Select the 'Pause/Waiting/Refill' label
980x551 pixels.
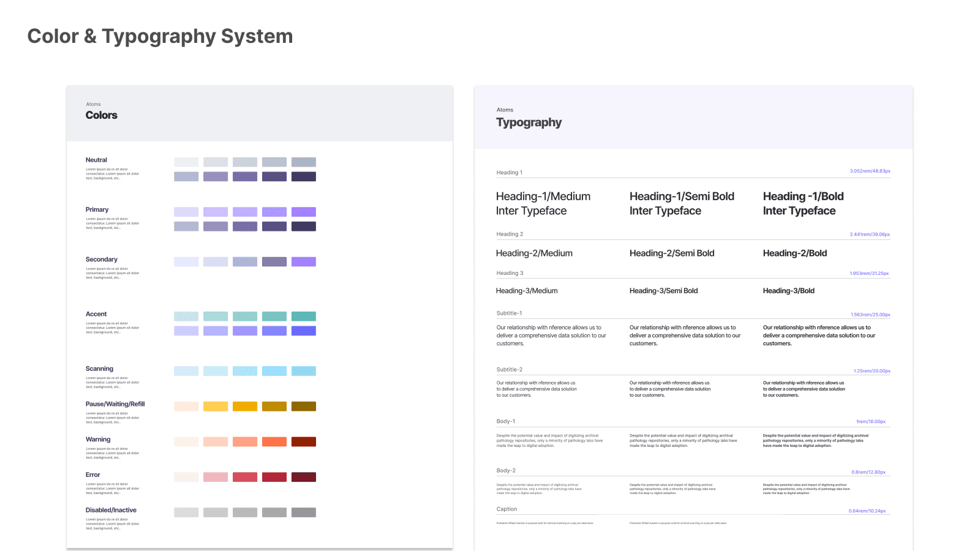115,404
